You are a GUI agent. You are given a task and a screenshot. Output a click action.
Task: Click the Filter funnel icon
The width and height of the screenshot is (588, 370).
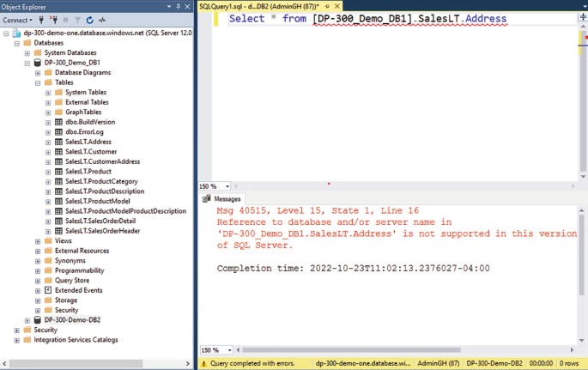pyautogui.click(x=78, y=19)
